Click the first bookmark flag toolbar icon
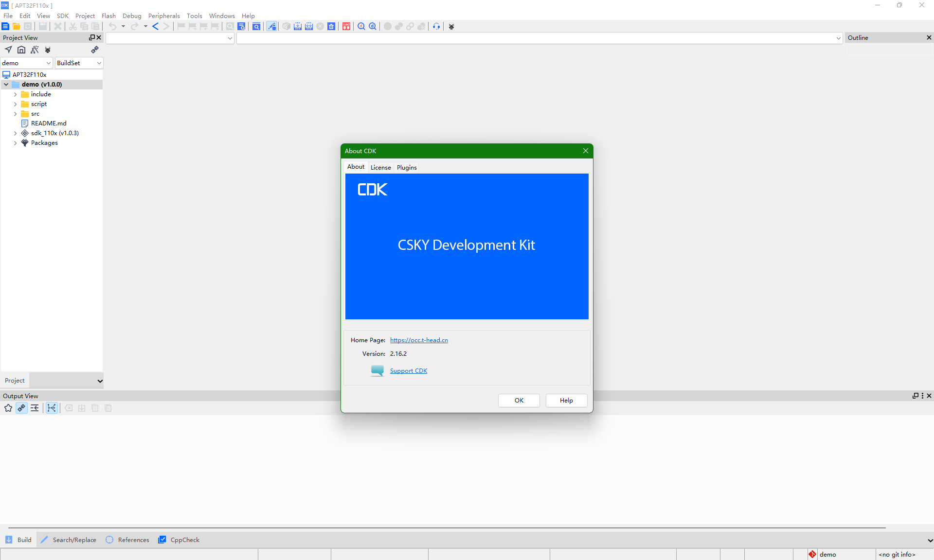 click(x=181, y=26)
